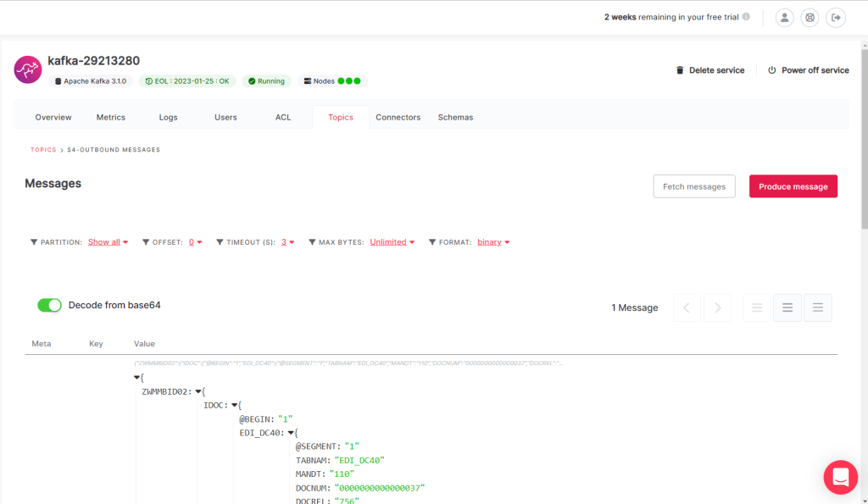This screenshot has height=504, width=868.
Task: Switch to the Metrics tab
Action: [x=111, y=117]
